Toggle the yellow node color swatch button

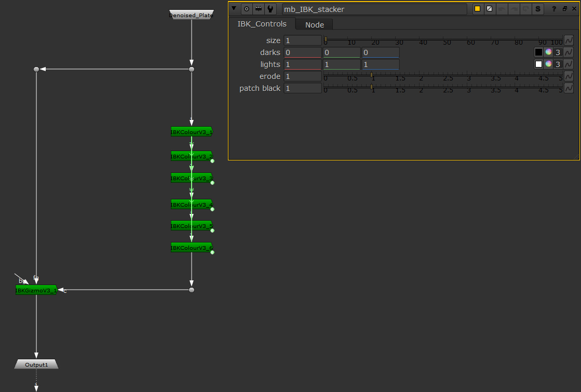click(x=477, y=9)
